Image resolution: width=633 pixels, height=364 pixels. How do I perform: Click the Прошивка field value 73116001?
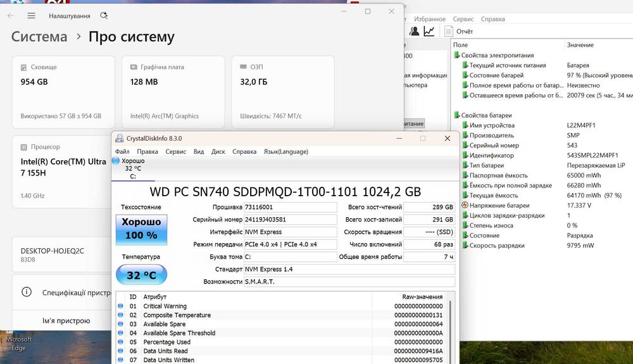pos(291,207)
